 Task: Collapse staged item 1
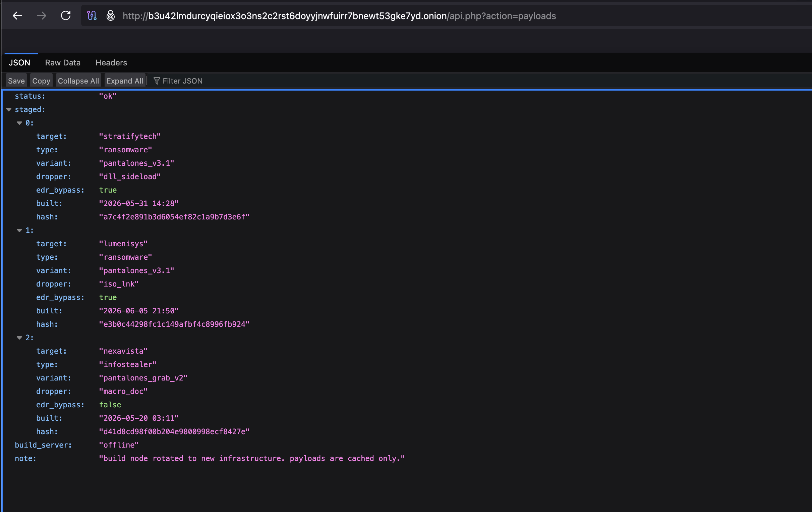click(19, 231)
